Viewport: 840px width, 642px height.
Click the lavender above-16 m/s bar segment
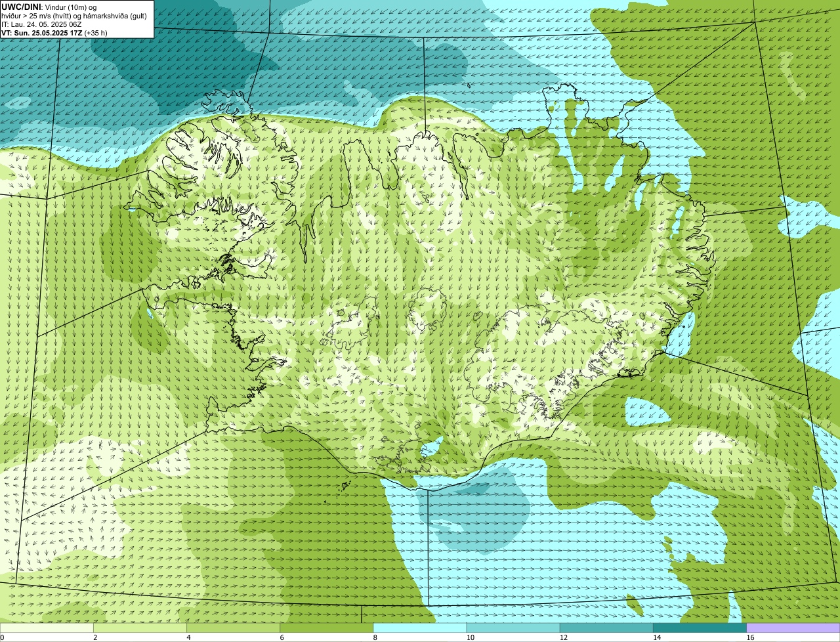(793, 628)
